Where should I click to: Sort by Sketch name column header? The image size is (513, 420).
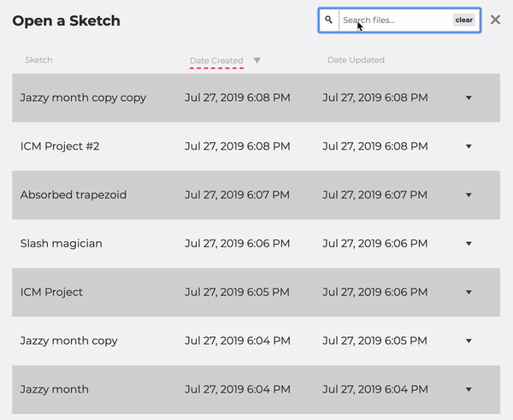38,60
